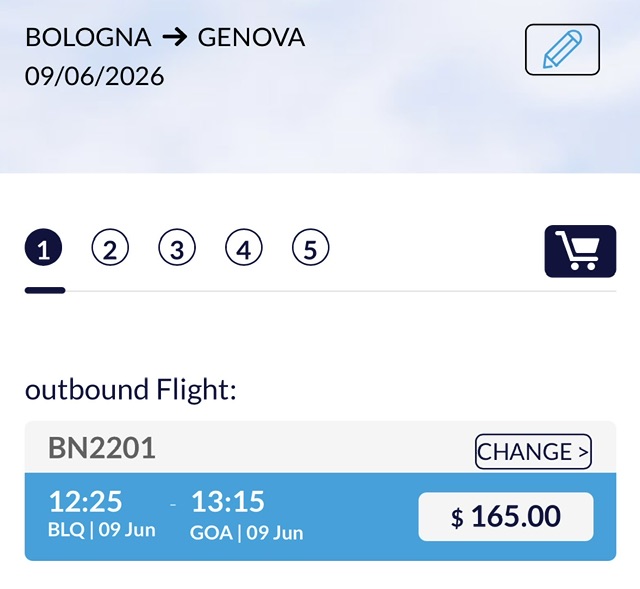Open the shopping cart

click(x=580, y=251)
